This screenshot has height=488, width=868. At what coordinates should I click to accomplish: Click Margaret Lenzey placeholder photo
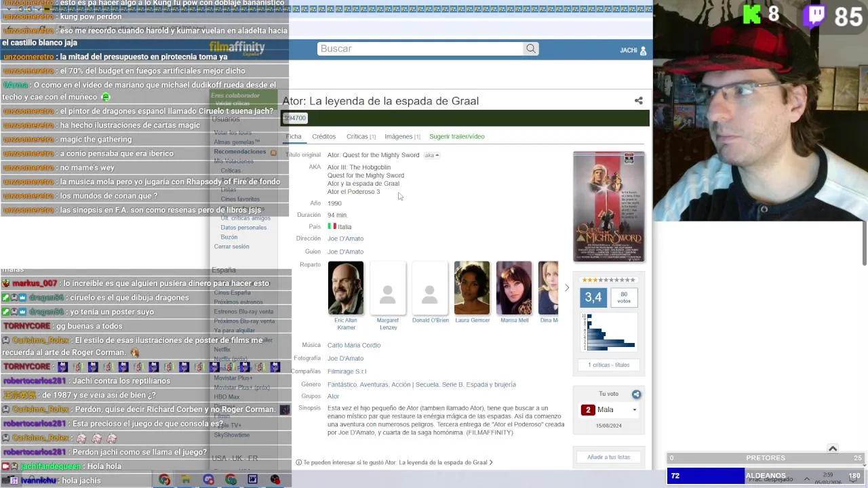[x=388, y=288]
